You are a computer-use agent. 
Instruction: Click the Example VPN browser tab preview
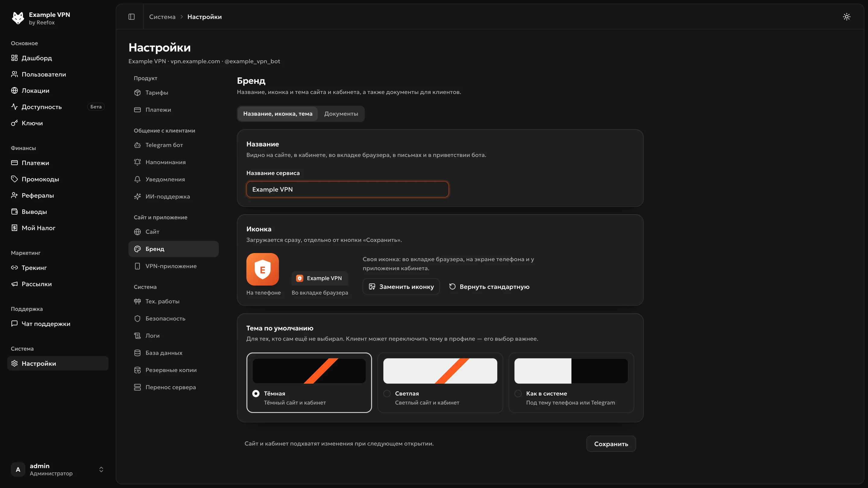(x=319, y=278)
